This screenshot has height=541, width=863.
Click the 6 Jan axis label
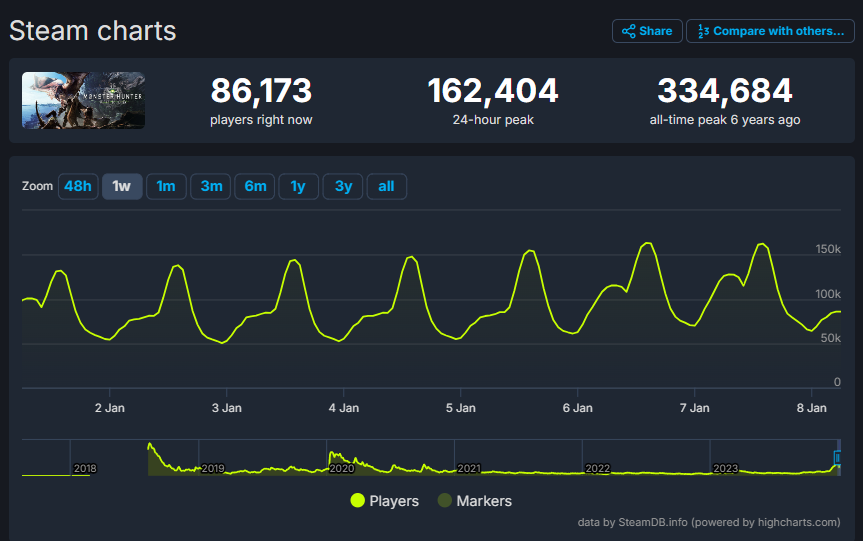pyautogui.click(x=577, y=408)
